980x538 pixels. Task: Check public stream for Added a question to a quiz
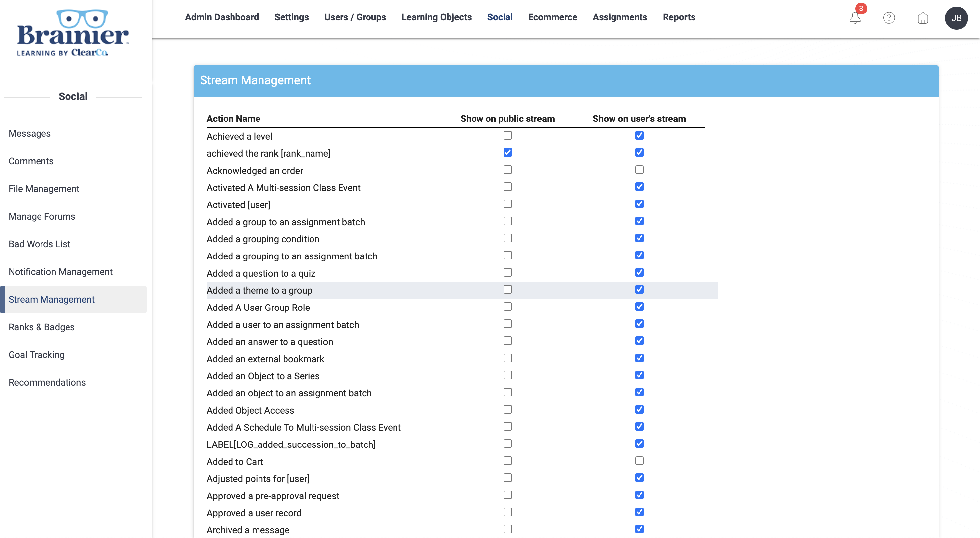[x=507, y=272]
